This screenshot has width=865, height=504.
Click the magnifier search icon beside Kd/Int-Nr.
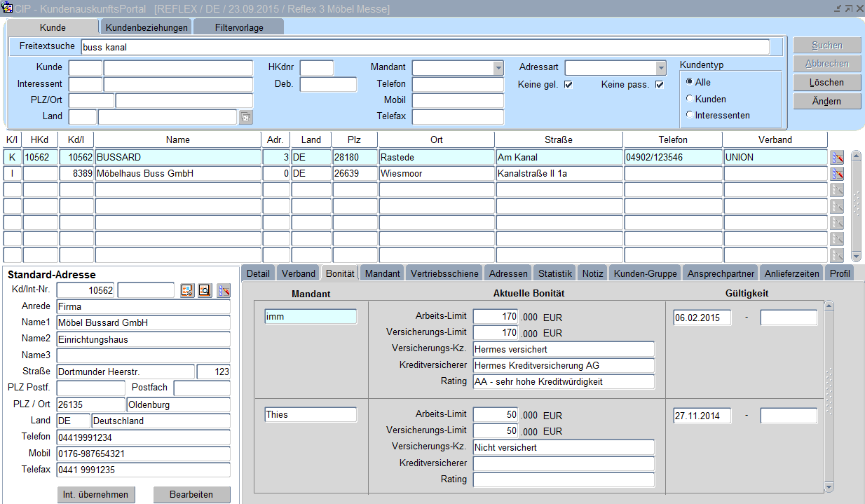coord(205,290)
